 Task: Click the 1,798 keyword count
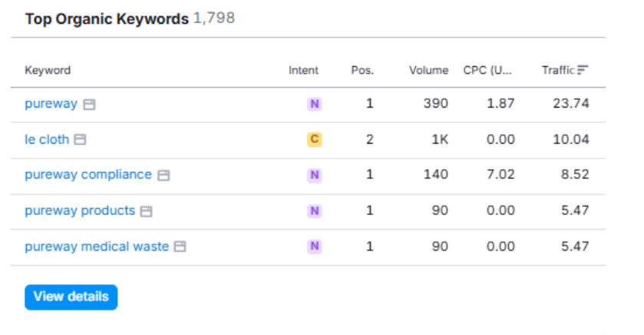(x=214, y=18)
